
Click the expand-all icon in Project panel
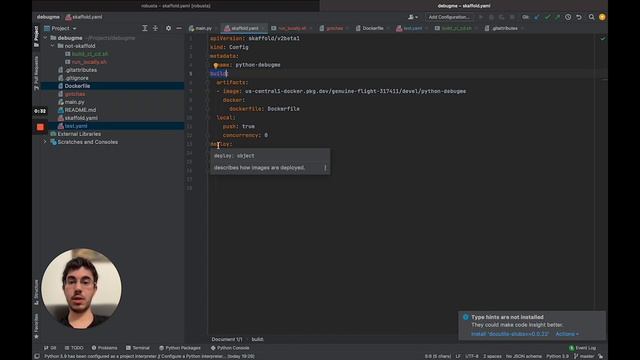(144, 28)
